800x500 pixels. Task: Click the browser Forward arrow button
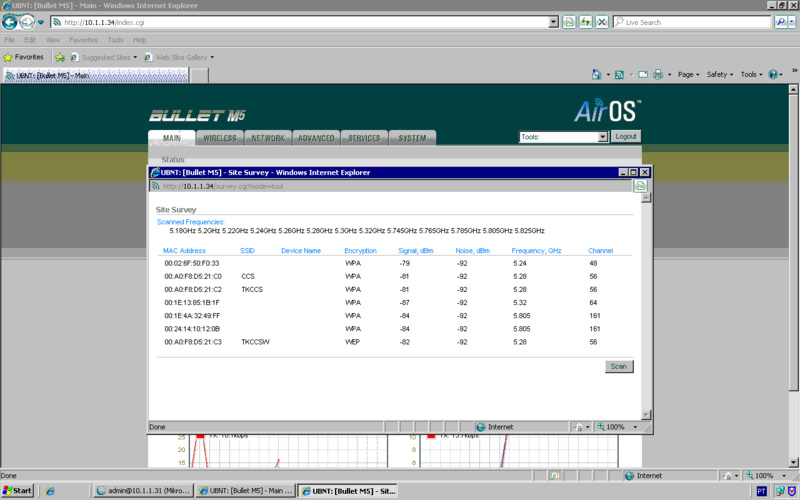(27, 22)
